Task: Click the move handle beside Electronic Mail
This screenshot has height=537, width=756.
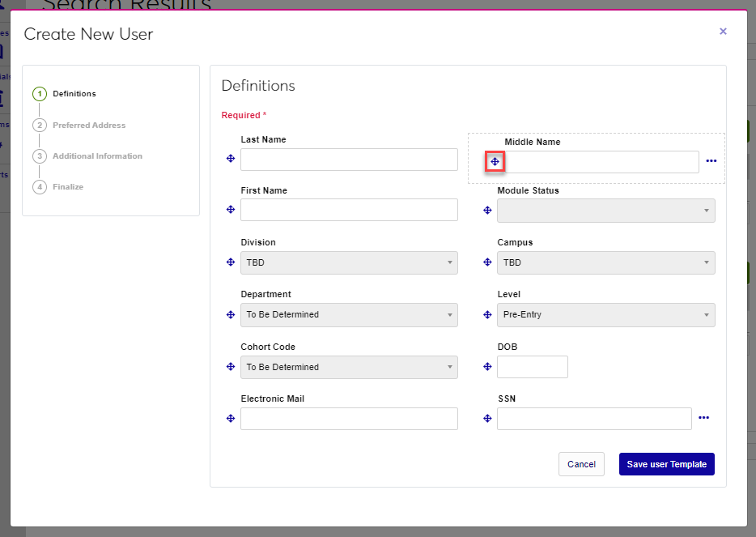Action: (231, 419)
